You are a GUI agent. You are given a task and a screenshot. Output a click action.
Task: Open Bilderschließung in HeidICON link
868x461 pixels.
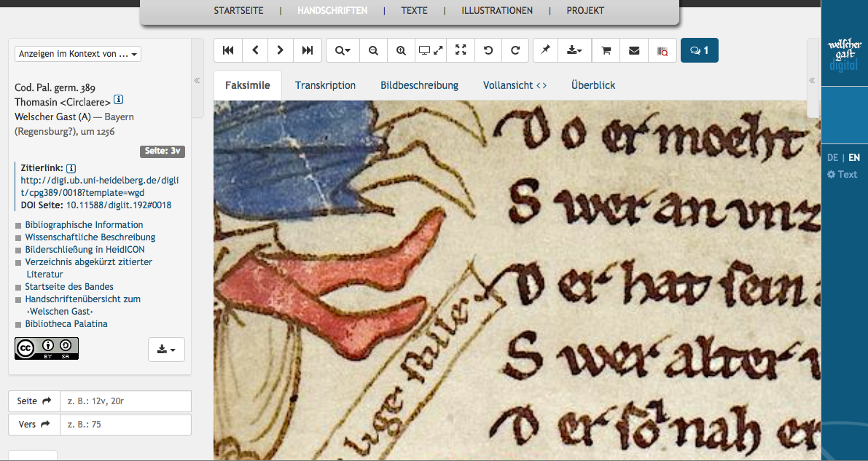[85, 250]
